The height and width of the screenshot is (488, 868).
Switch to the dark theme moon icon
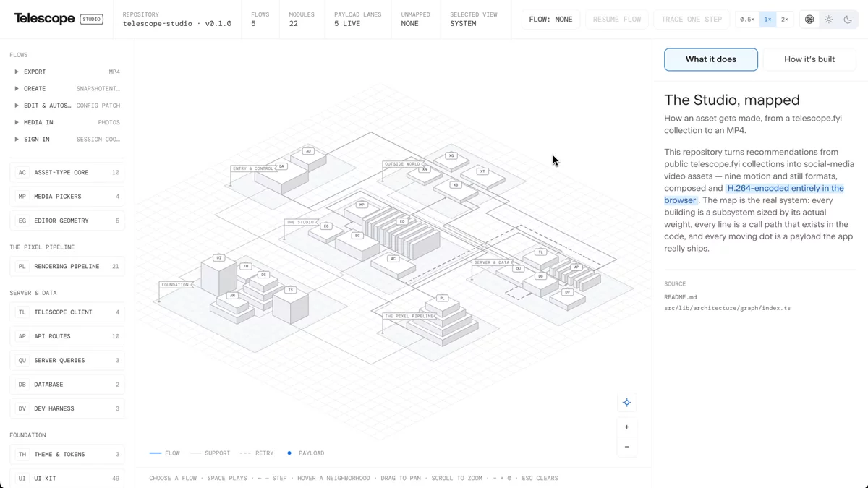coord(848,20)
